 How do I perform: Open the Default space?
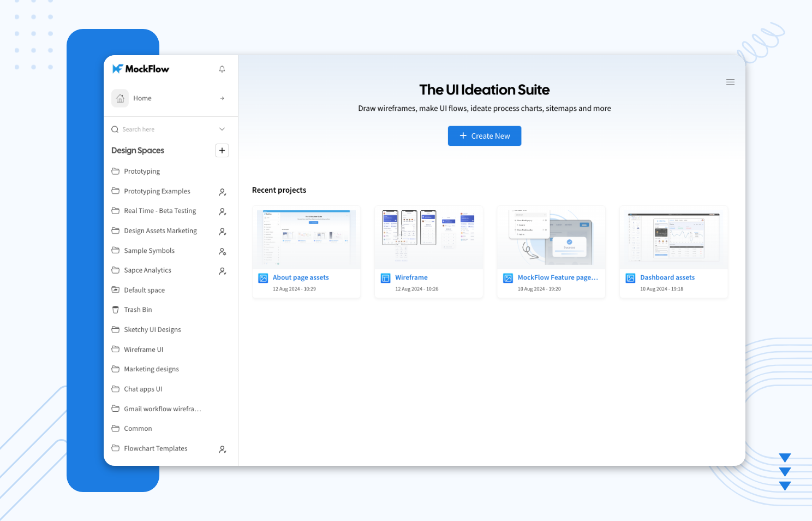(x=144, y=290)
